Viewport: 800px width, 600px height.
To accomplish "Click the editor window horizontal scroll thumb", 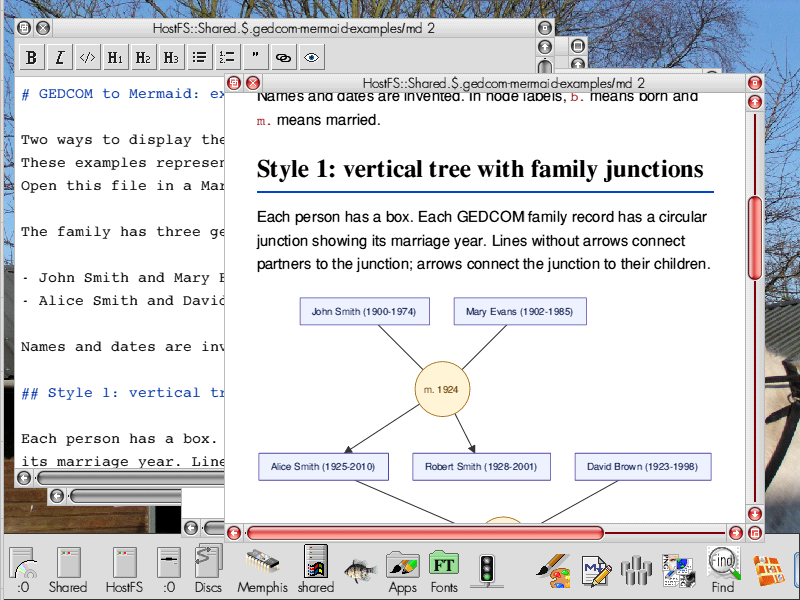I will click(x=131, y=478).
